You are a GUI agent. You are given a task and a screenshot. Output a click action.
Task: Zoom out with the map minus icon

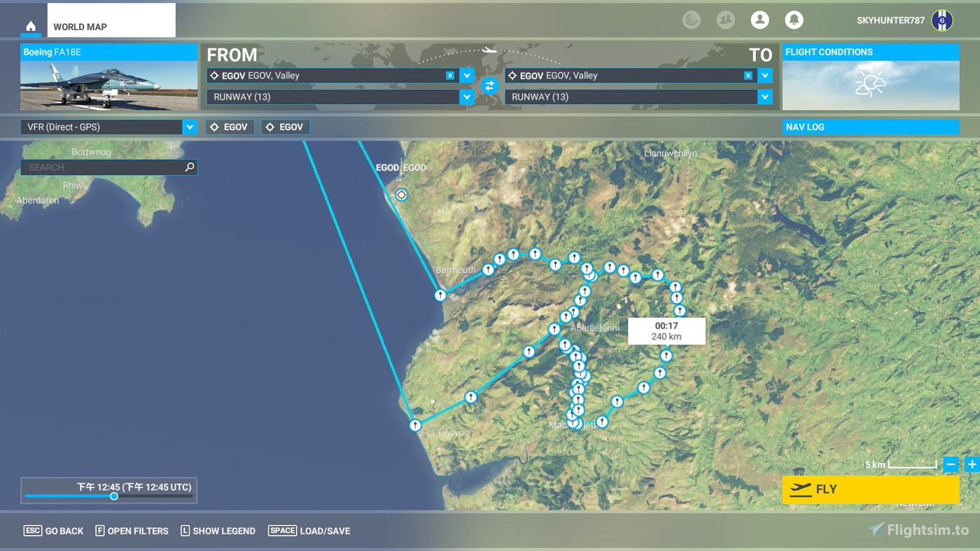tap(951, 463)
